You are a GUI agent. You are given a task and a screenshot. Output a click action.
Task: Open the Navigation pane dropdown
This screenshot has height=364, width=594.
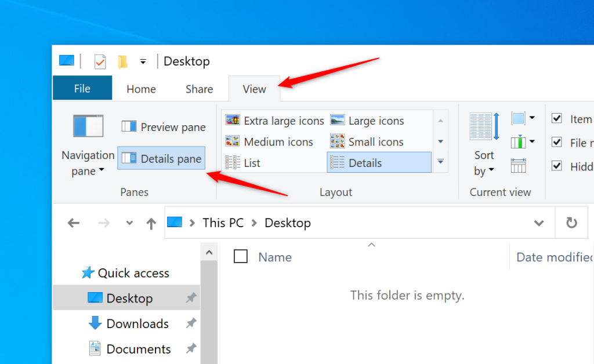88,163
